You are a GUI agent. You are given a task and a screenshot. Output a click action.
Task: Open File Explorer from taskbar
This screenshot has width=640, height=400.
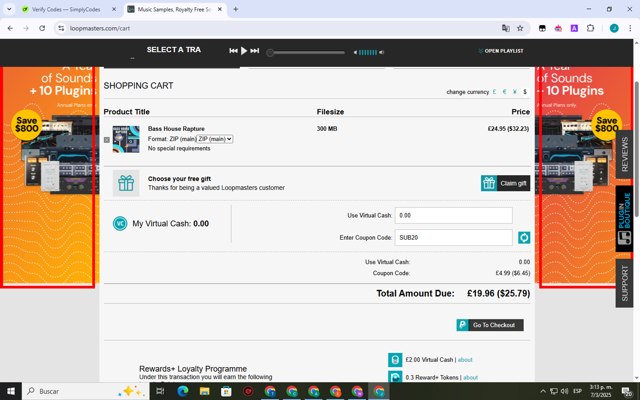pyautogui.click(x=204, y=391)
